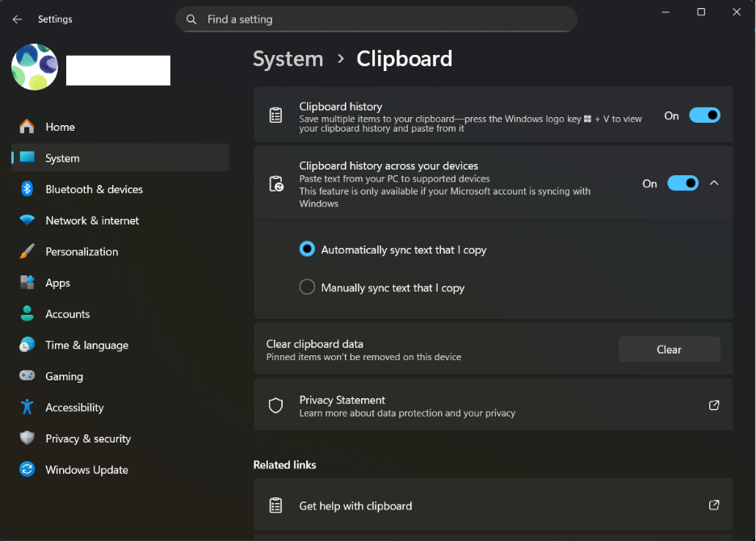Viewport: 756px width, 541px height.
Task: Click the Clipboard history title text
Action: coord(340,106)
